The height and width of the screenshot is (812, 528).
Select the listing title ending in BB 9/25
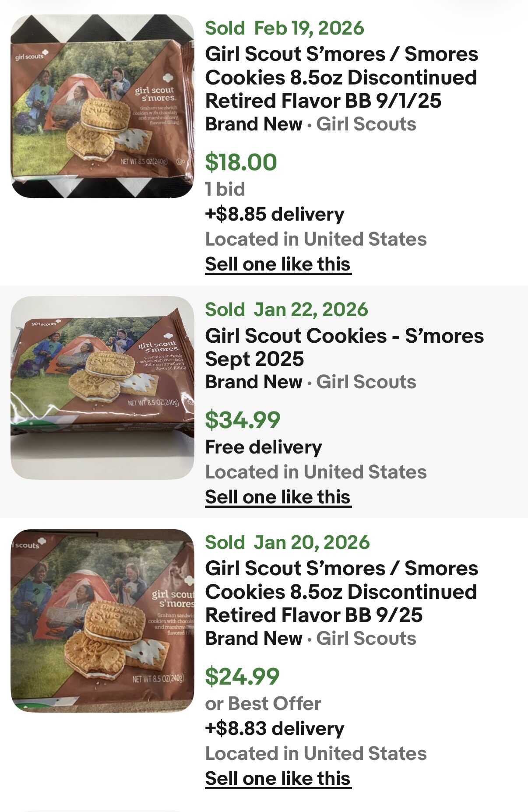click(341, 592)
